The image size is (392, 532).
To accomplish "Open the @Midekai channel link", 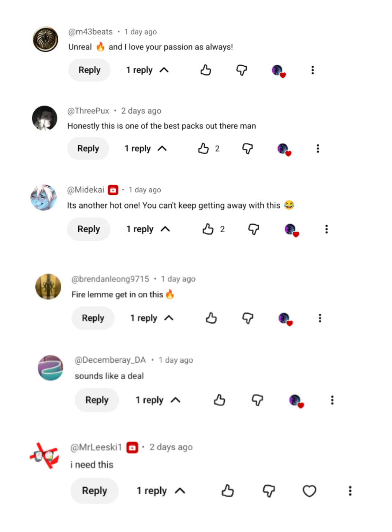I will tap(86, 190).
